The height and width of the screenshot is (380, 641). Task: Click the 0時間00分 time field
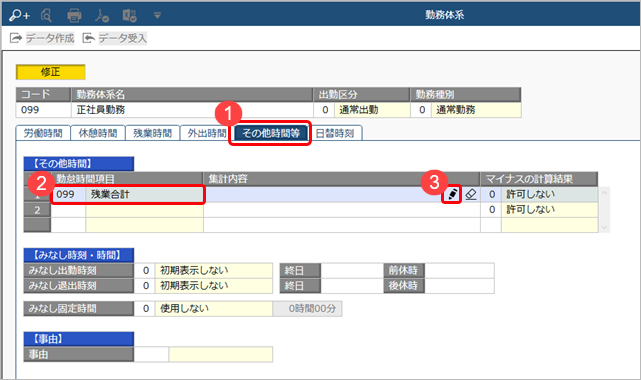pos(307,308)
